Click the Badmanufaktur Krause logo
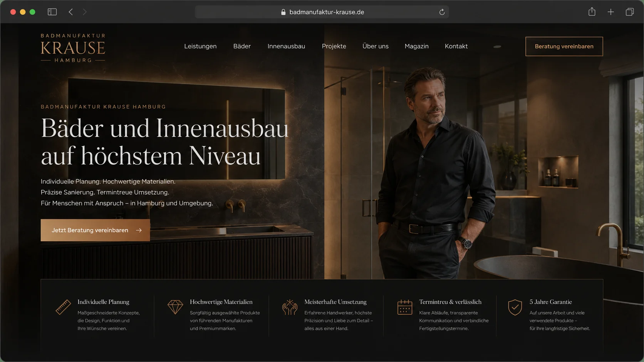Screen dimensions: 644x362 click(73, 48)
